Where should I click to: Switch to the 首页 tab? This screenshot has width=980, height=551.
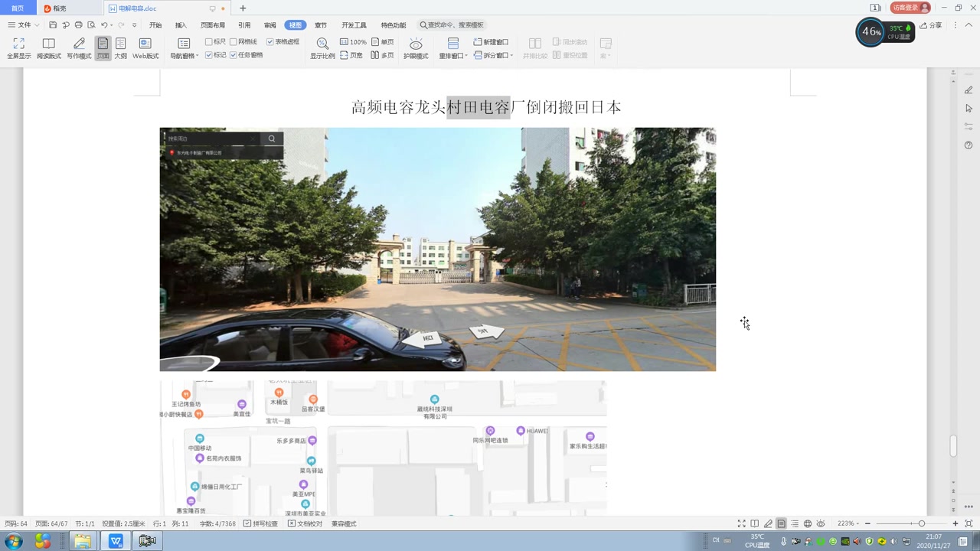point(18,8)
